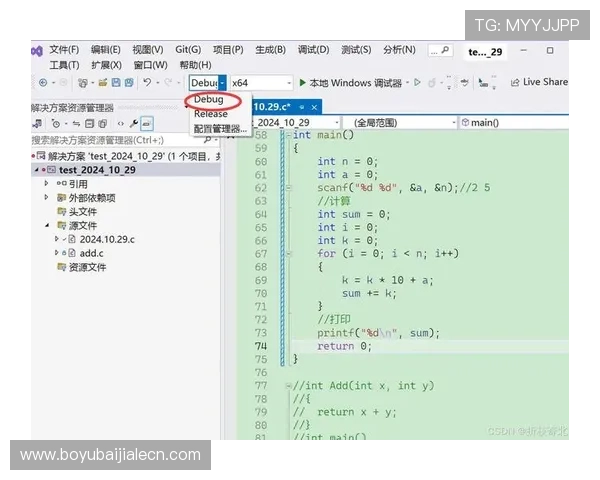Viewport: 600px width, 480px height.
Task: Click the Undo toolbar icon
Action: pos(147,83)
